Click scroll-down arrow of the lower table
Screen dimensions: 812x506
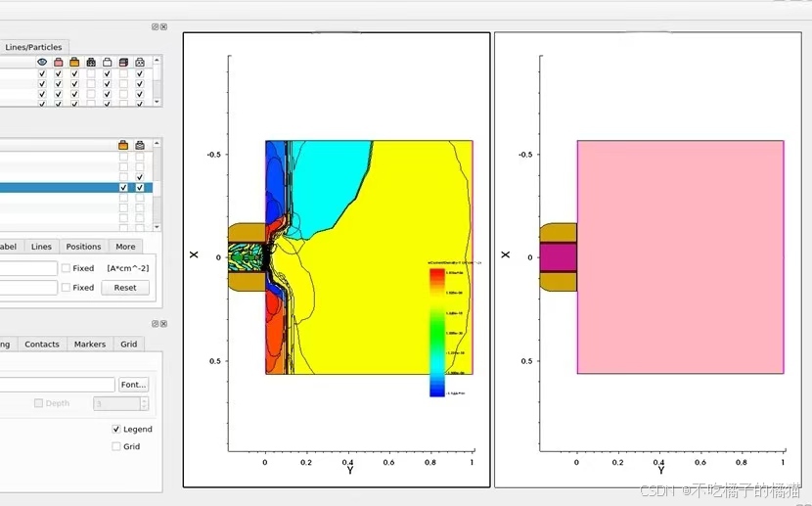(x=157, y=227)
